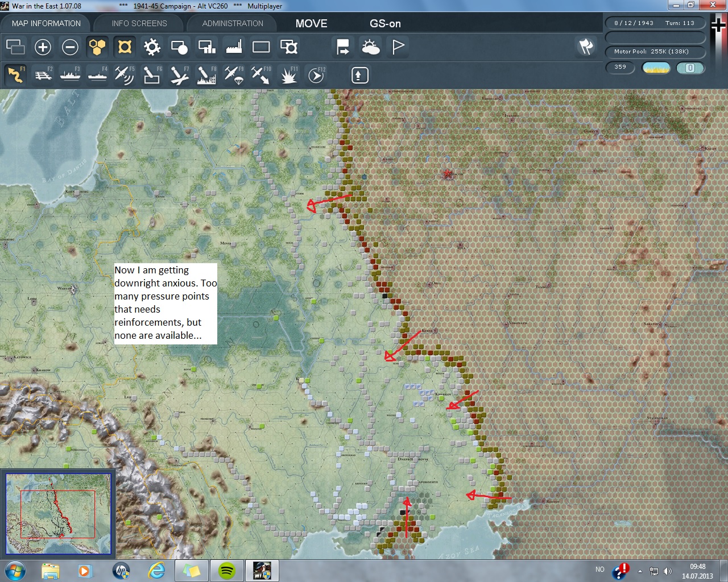Click the Motor Pool status field
The height and width of the screenshot is (582, 728).
click(655, 52)
